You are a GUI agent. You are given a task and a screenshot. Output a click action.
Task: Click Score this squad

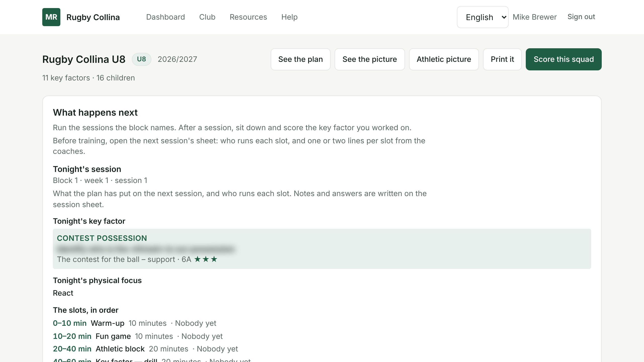[x=563, y=59]
